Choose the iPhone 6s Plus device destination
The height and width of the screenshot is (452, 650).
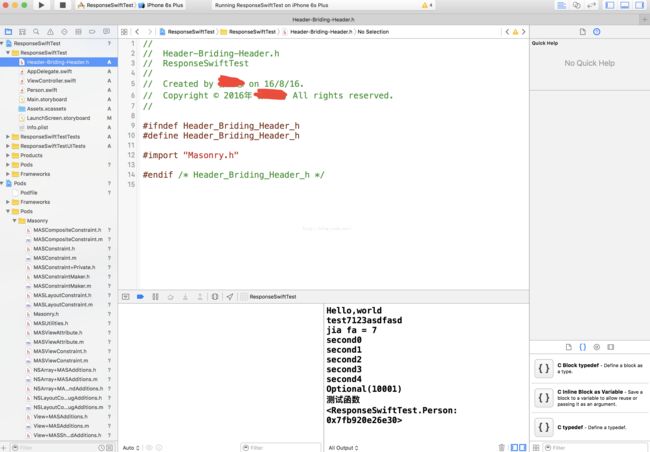pos(161,5)
